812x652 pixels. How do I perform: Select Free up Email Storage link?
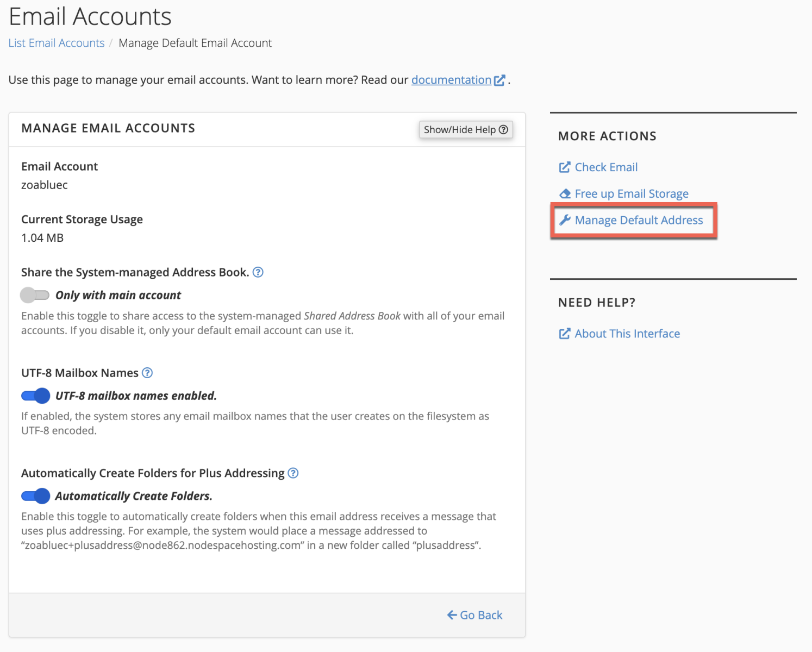click(632, 194)
